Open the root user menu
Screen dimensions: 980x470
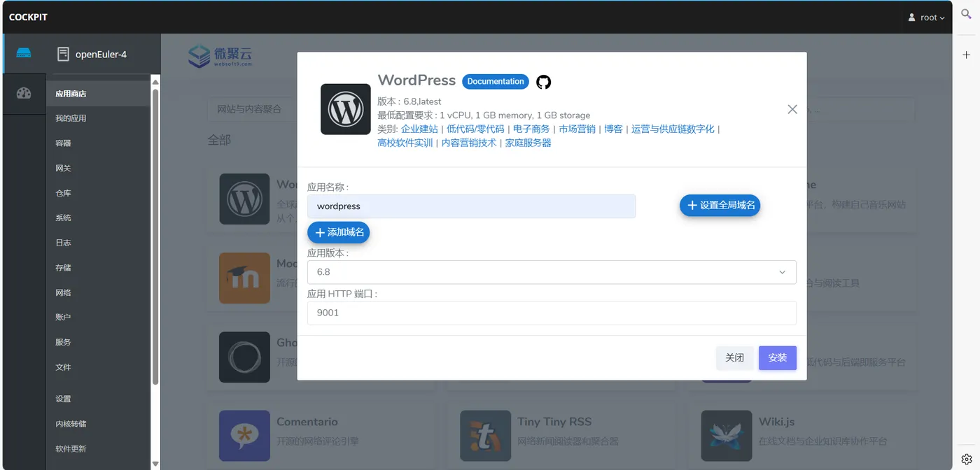tap(926, 17)
